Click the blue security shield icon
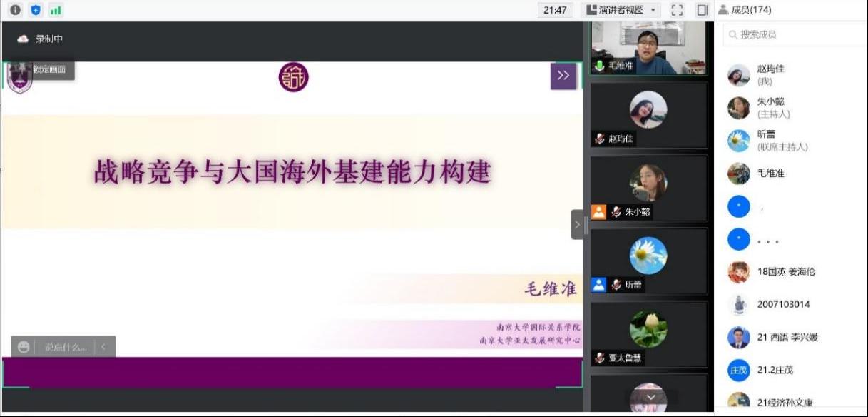The height and width of the screenshot is (417, 868). click(36, 10)
